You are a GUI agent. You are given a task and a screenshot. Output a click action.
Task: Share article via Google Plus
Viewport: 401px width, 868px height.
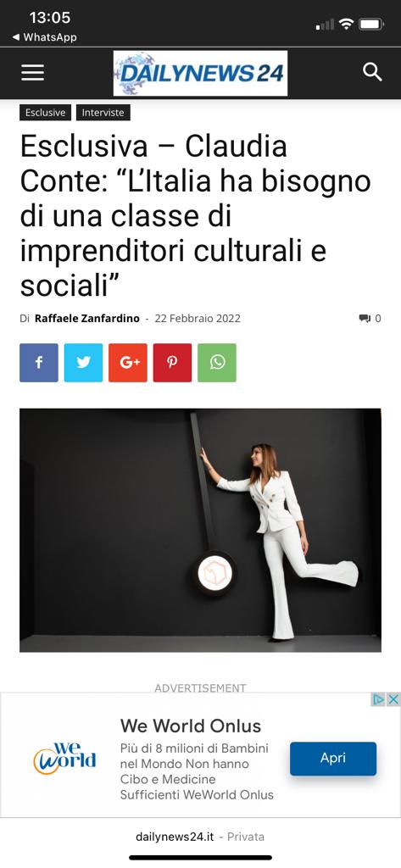(x=128, y=363)
